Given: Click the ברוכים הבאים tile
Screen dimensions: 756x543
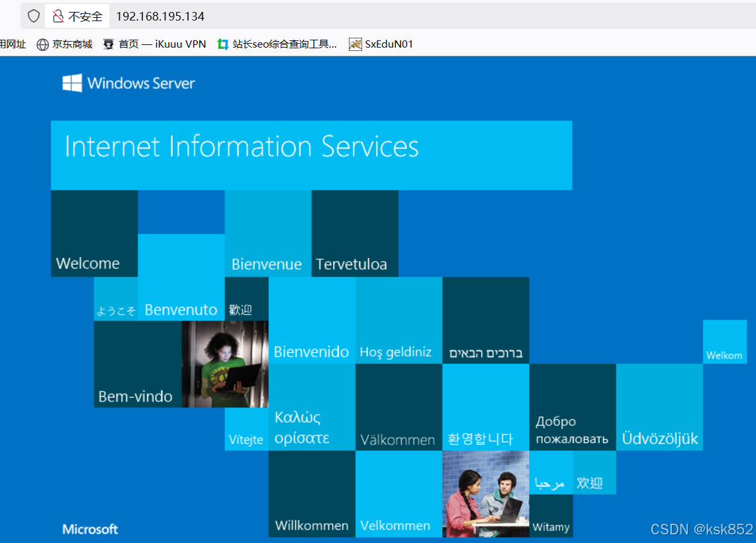Looking at the screenshot, I should [486, 320].
